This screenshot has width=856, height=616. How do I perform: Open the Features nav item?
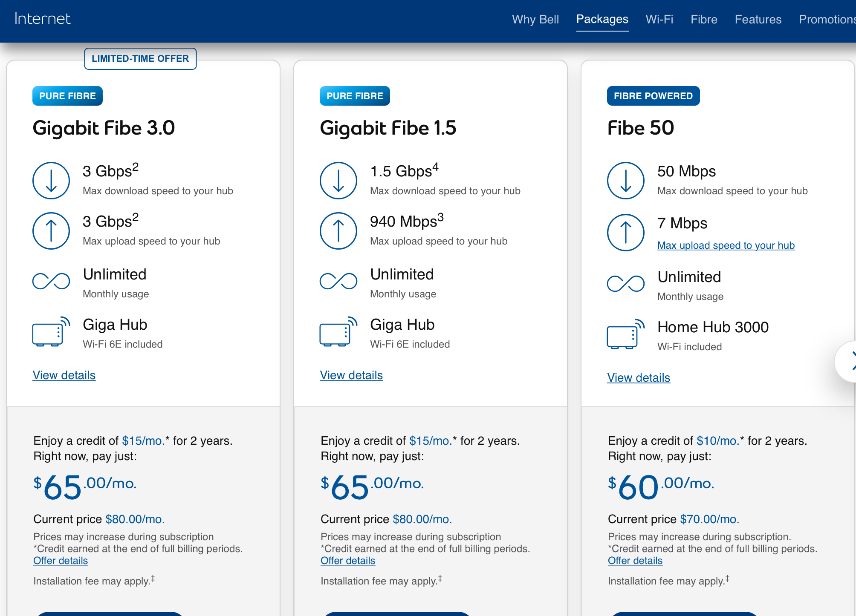758,19
